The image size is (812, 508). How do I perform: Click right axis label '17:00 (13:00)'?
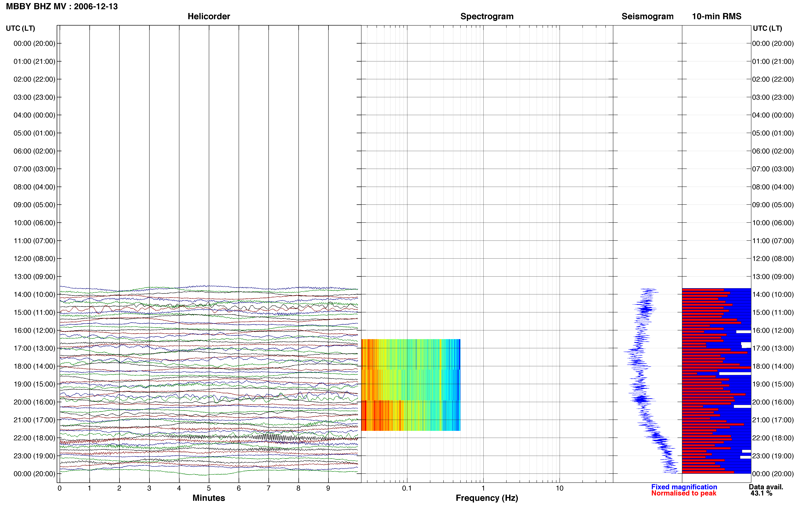(x=773, y=348)
